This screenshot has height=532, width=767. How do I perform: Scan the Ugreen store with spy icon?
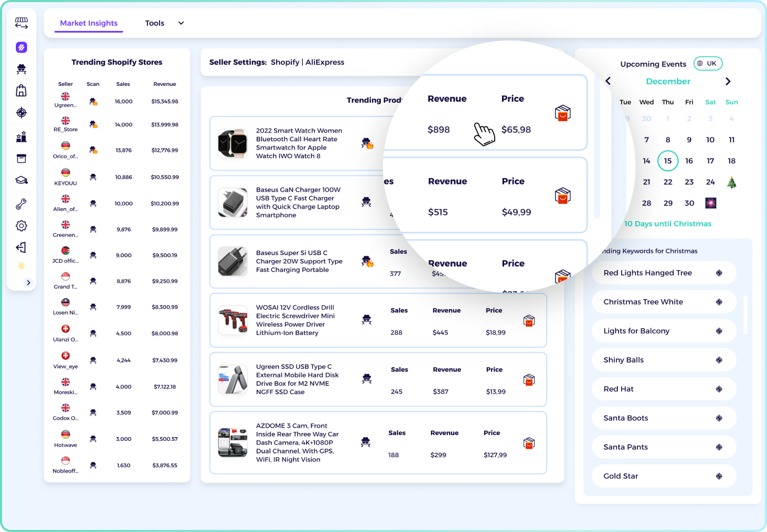click(93, 102)
